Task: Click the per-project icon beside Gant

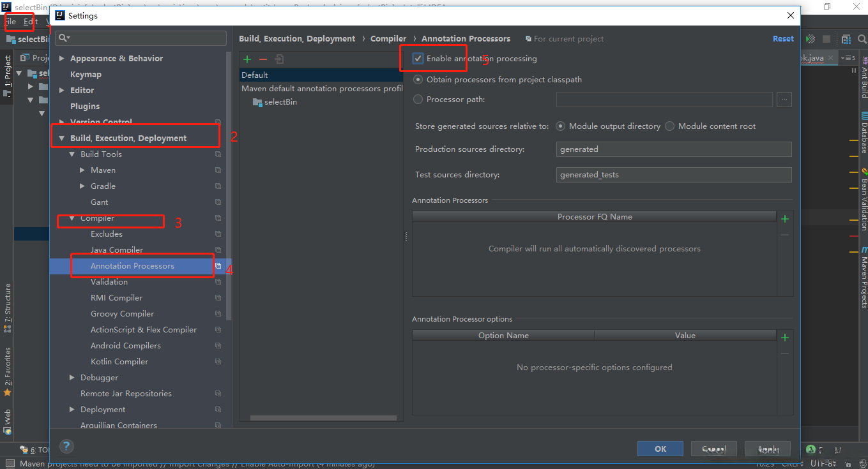Action: [x=218, y=202]
